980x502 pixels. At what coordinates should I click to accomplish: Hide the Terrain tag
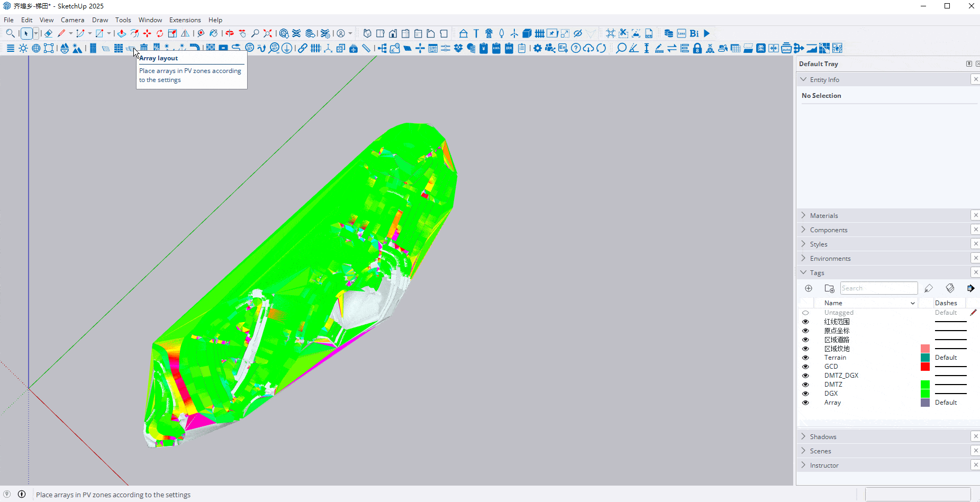805,358
